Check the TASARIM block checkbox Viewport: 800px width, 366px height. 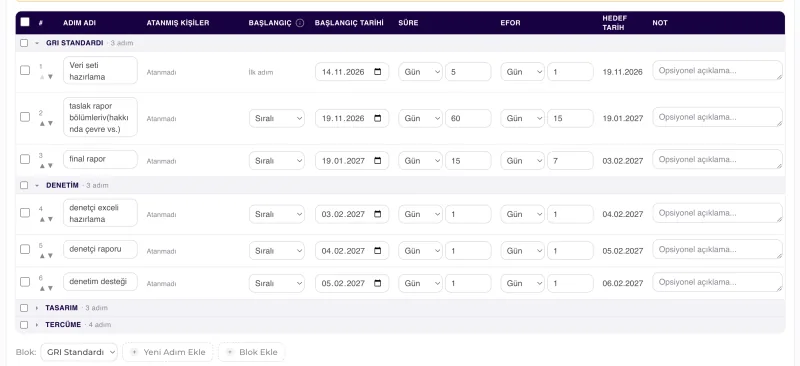pos(24,308)
